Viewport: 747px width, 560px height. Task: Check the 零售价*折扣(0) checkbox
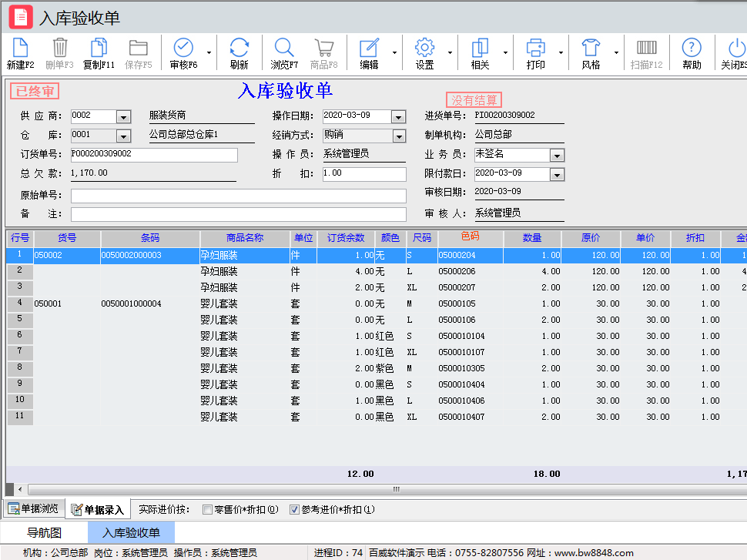pyautogui.click(x=206, y=509)
